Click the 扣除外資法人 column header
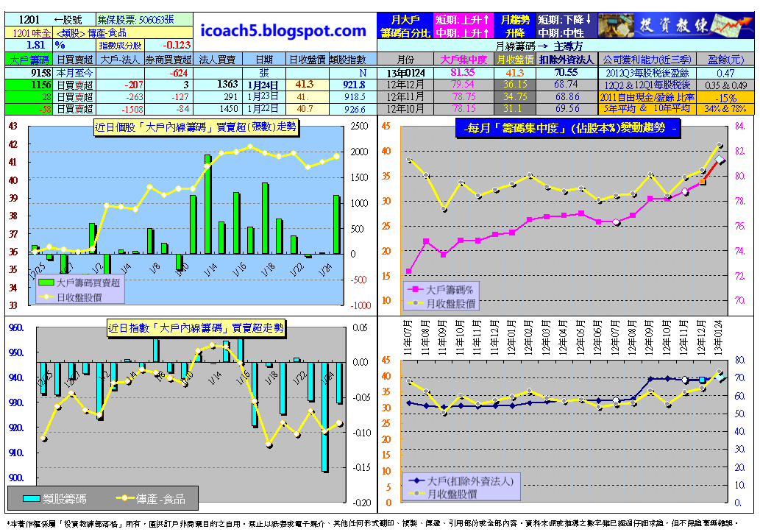 tap(566, 60)
